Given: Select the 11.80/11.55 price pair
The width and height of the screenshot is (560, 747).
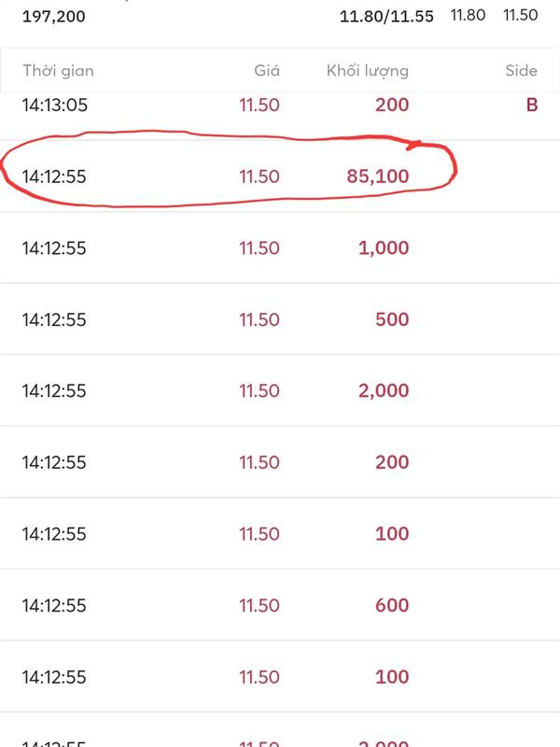Looking at the screenshot, I should [x=386, y=17].
